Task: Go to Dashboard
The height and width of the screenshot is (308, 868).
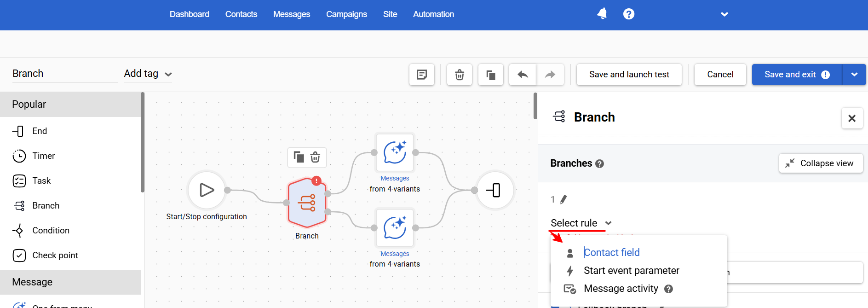Action: point(190,14)
